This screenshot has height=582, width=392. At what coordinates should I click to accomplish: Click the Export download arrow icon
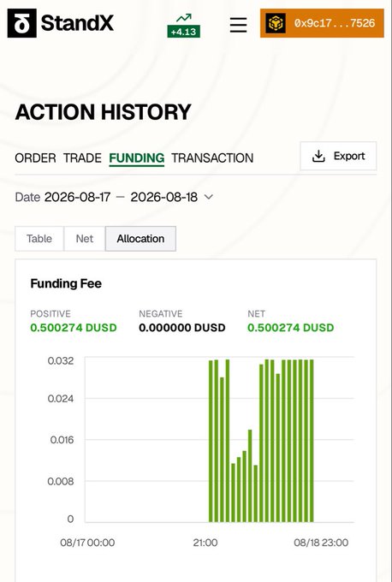pyautogui.click(x=318, y=157)
